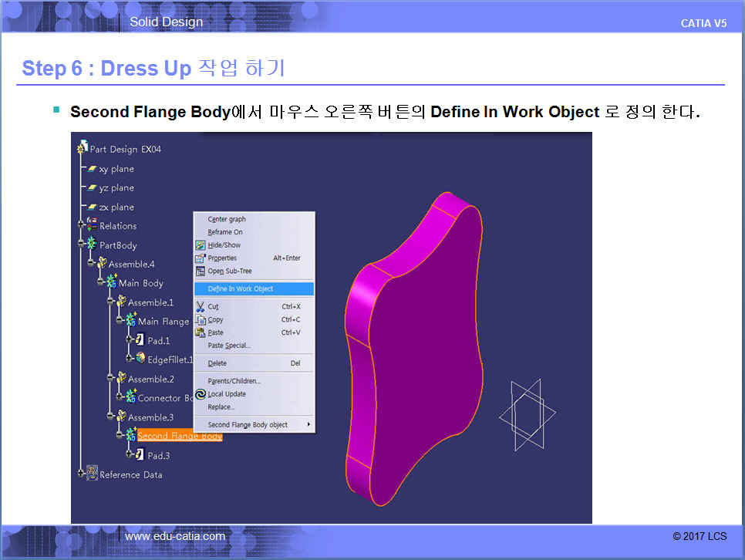Click the Paste clipboard icon
The height and width of the screenshot is (560, 745).
pos(201,332)
